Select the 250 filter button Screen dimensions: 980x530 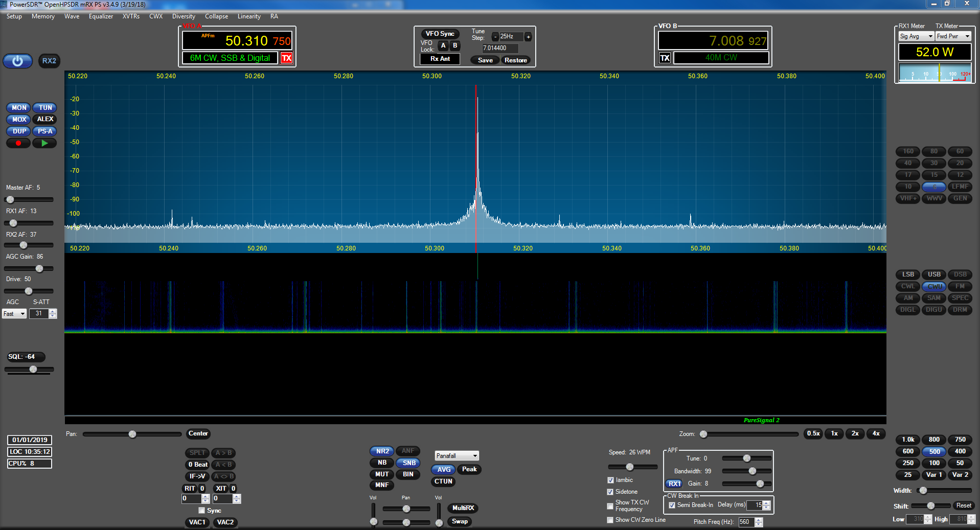pyautogui.click(x=908, y=463)
